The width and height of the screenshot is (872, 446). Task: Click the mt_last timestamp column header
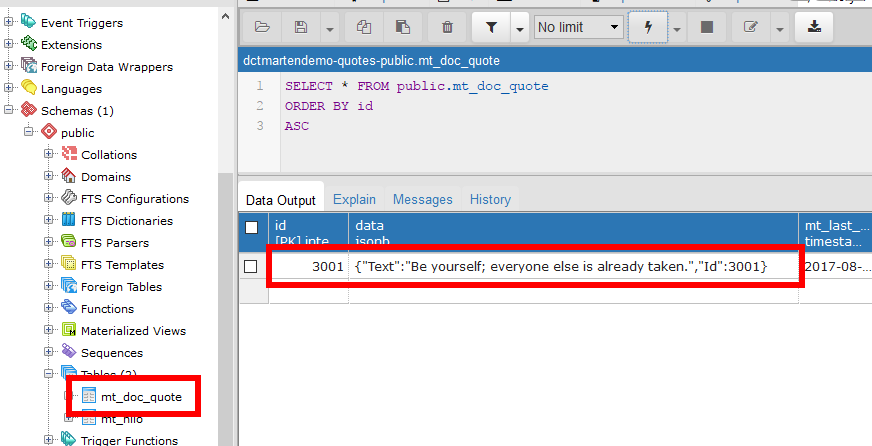pyautogui.click(x=836, y=232)
